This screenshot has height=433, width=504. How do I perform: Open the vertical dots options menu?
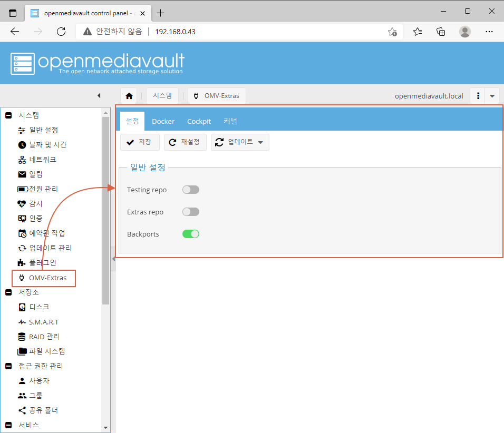(478, 96)
